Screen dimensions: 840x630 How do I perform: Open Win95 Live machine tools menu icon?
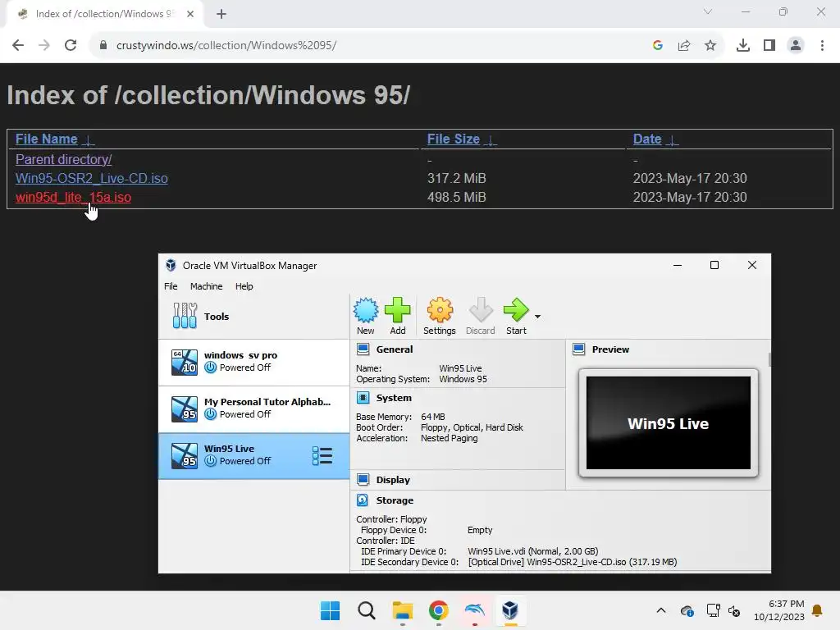pos(322,456)
